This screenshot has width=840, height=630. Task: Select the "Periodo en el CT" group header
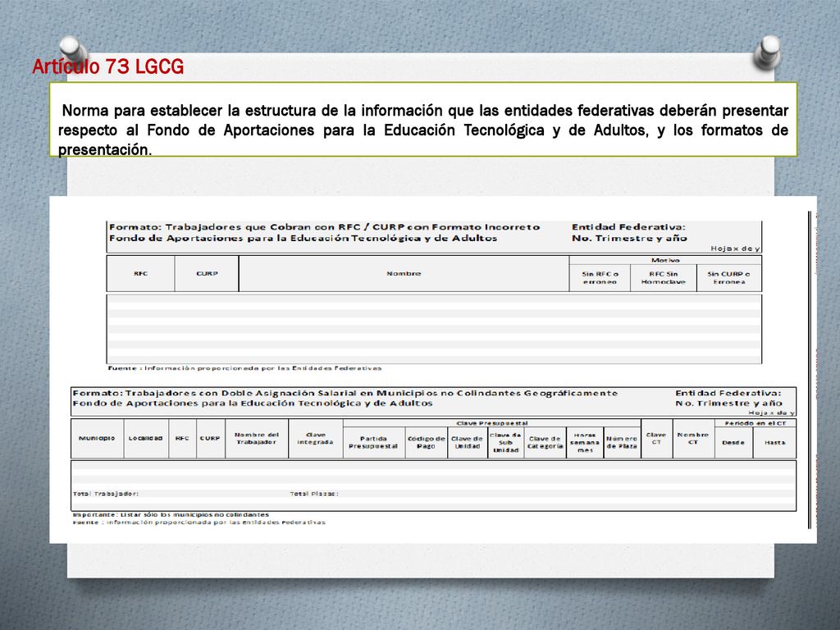pyautogui.click(x=755, y=423)
